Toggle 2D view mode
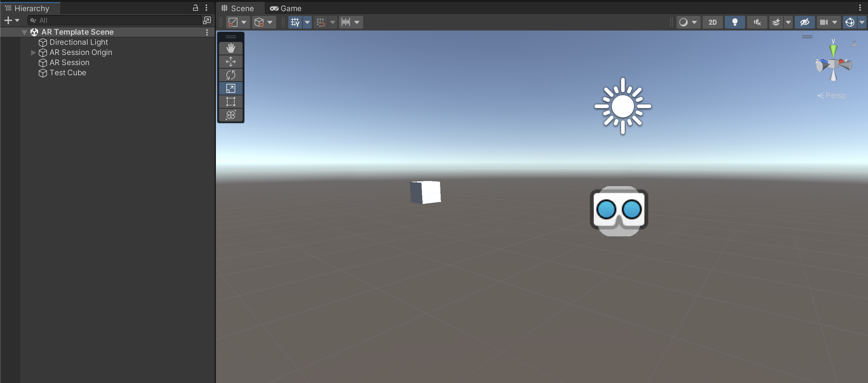Viewport: 868px width, 383px height. (x=712, y=22)
